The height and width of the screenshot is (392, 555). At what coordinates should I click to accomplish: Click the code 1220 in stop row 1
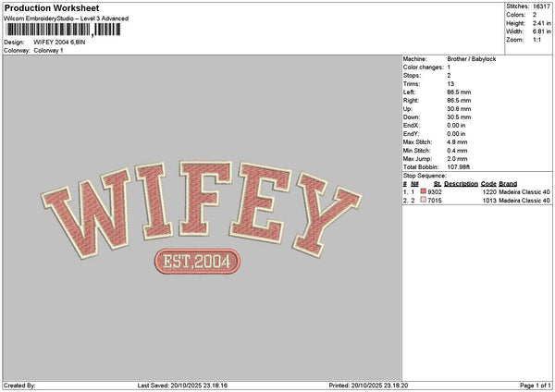point(490,192)
